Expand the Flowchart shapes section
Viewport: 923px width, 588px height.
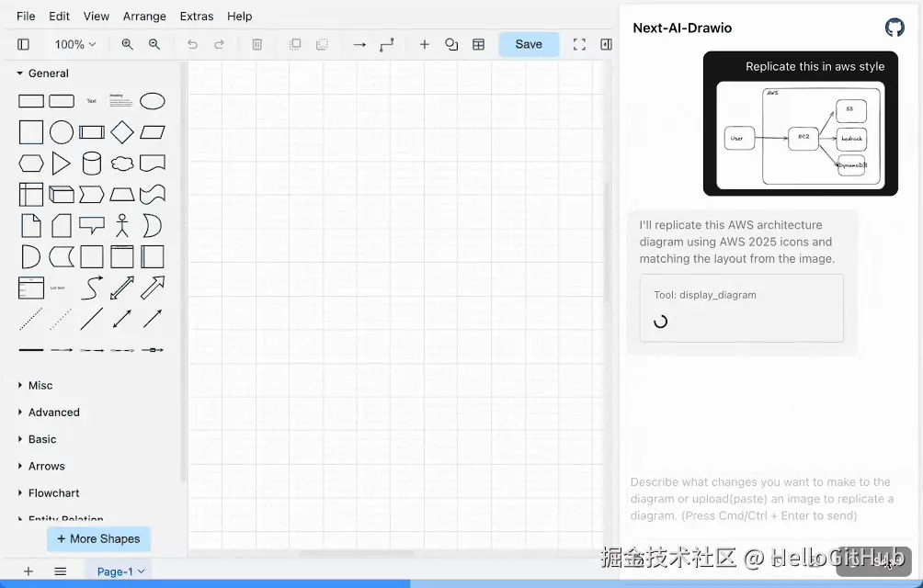(x=53, y=493)
